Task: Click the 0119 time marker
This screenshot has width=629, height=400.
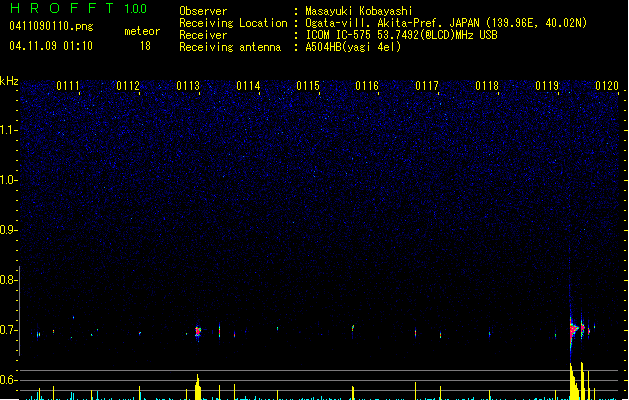Action: pyautogui.click(x=547, y=86)
